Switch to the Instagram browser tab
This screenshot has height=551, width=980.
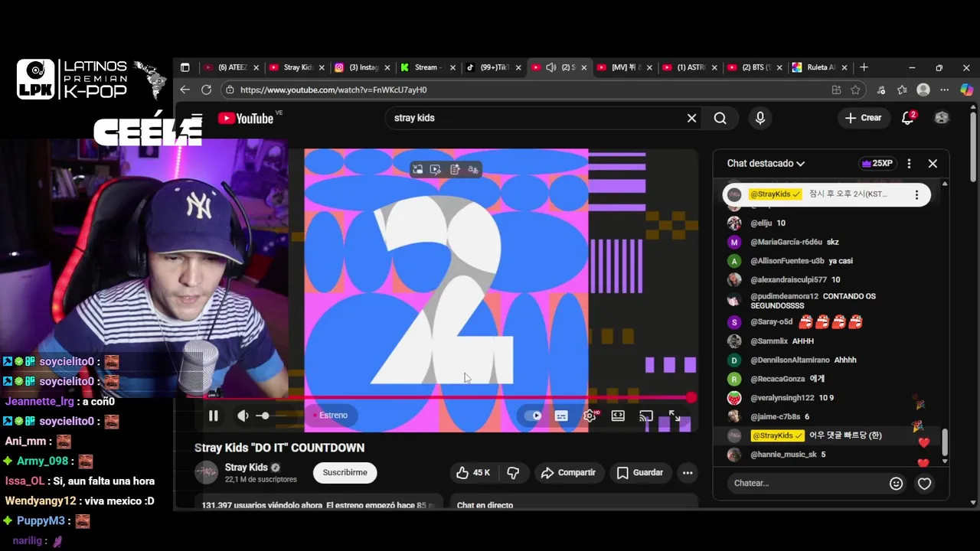point(363,67)
